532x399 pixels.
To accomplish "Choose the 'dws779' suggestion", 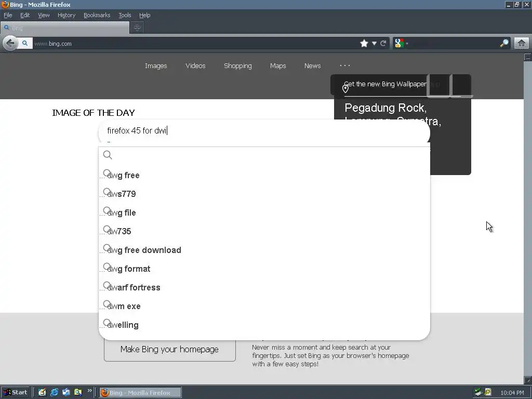I will (x=264, y=194).
